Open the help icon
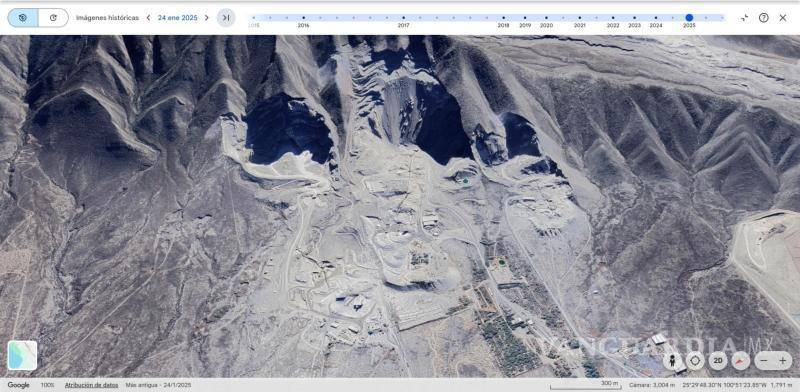The image size is (800, 392). pos(763,18)
